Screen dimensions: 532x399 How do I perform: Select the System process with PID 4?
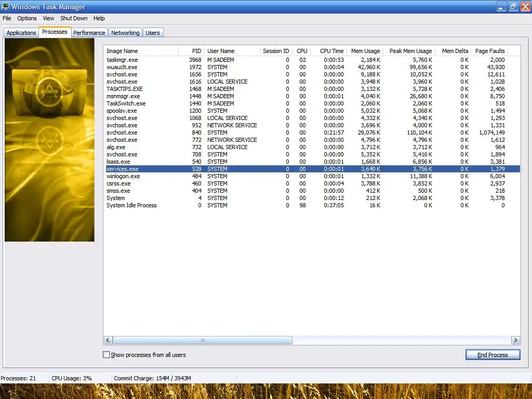click(313, 198)
